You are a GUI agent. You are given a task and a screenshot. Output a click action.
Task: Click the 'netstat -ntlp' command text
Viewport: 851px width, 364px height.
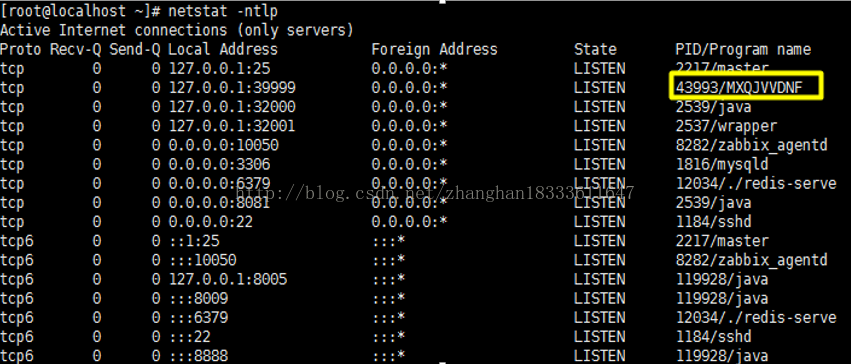[x=224, y=11]
